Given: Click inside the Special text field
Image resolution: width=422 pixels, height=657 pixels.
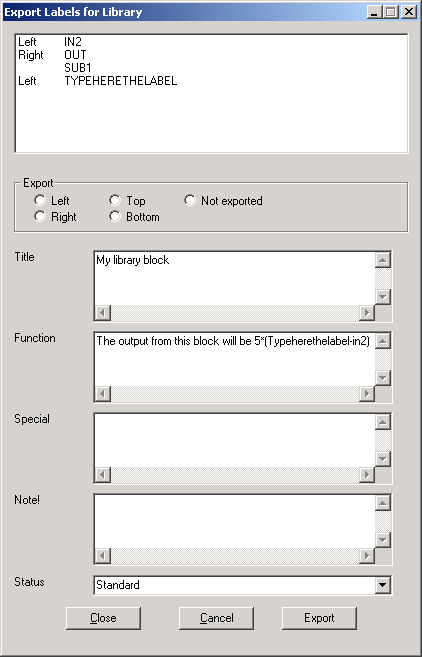Looking at the screenshot, I should [235, 440].
